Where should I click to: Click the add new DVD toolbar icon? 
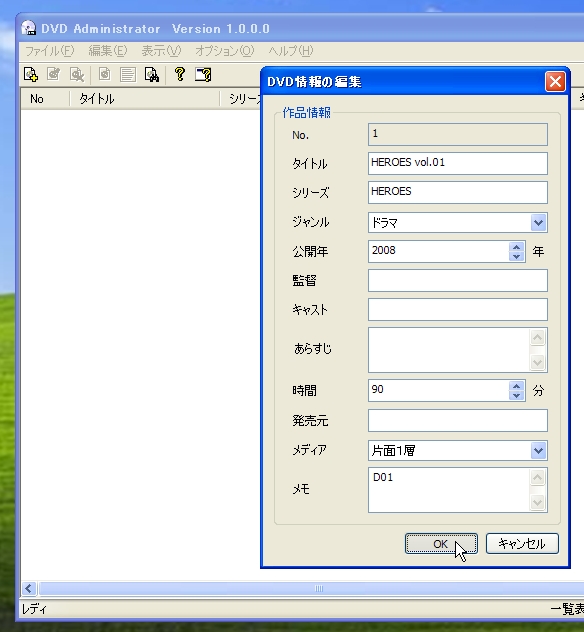(x=31, y=75)
